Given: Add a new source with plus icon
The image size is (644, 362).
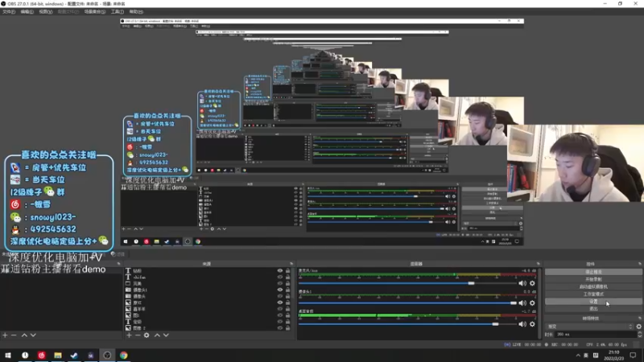Looking at the screenshot, I should pyautogui.click(x=129, y=335).
